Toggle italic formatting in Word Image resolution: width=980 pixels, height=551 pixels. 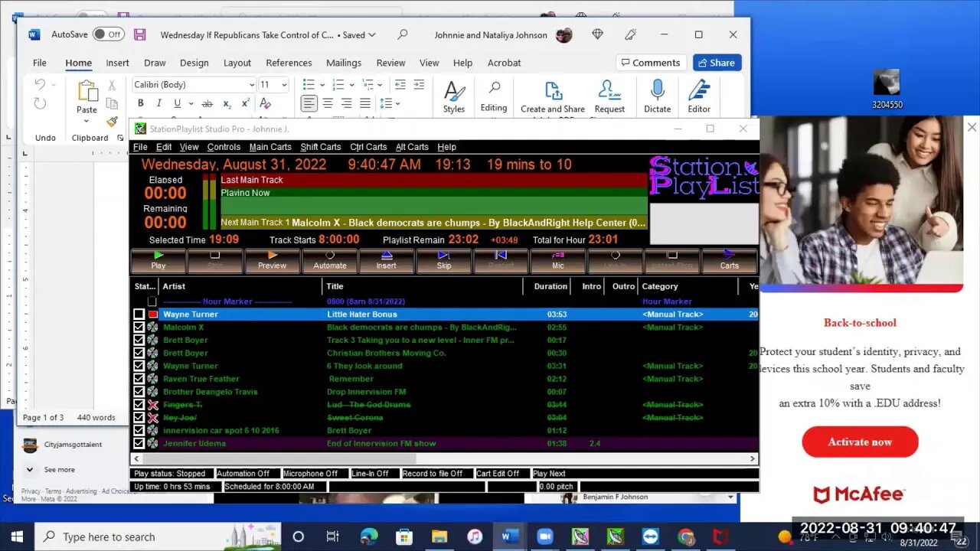pyautogui.click(x=158, y=103)
